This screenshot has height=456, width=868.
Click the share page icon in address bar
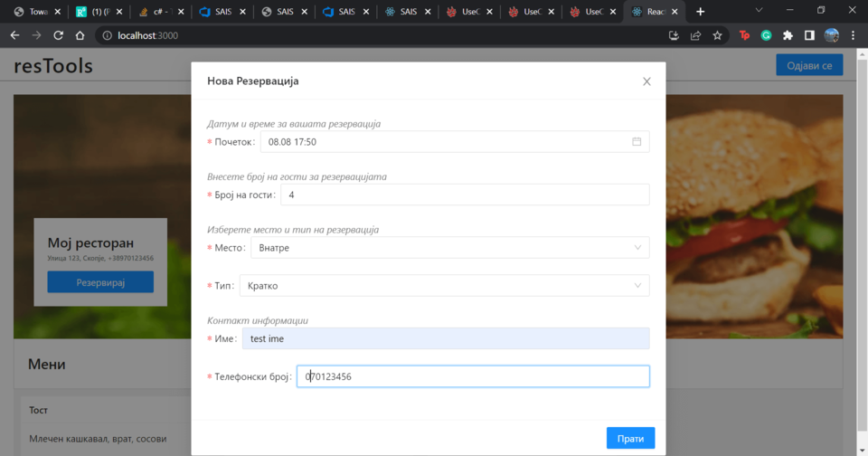coord(695,35)
